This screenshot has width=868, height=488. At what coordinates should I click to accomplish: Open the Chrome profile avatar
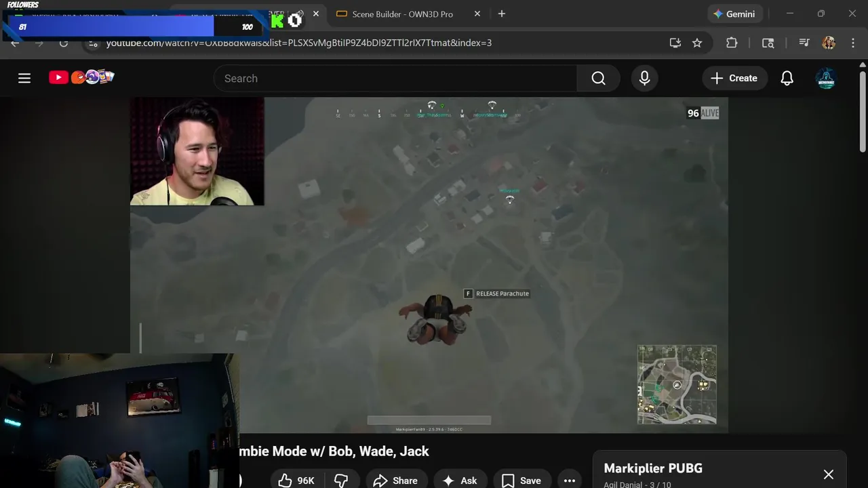click(x=829, y=43)
